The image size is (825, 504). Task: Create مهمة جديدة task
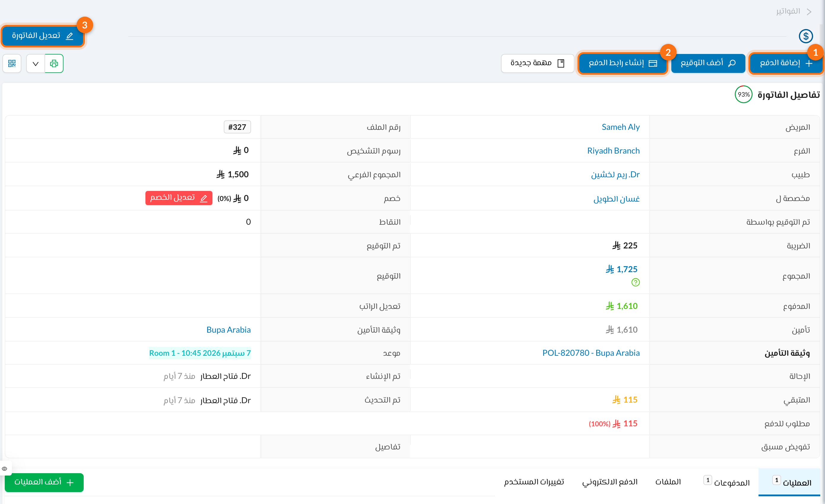tap(537, 63)
